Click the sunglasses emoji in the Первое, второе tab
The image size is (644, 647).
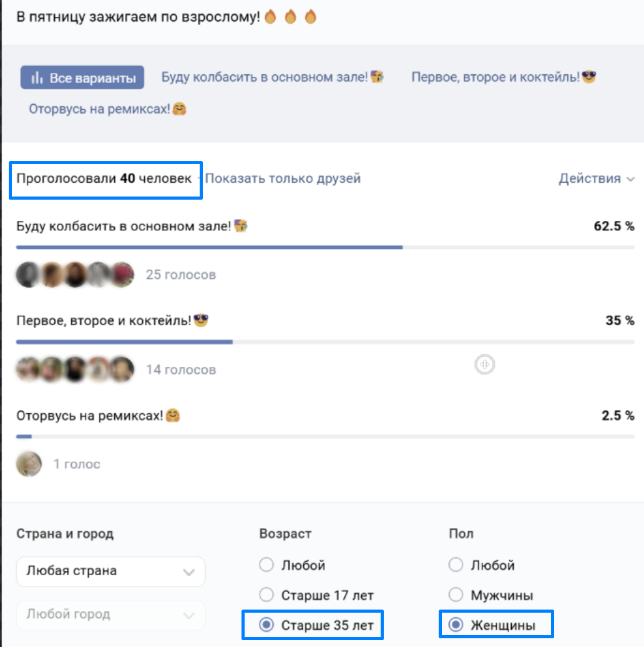[x=588, y=77]
